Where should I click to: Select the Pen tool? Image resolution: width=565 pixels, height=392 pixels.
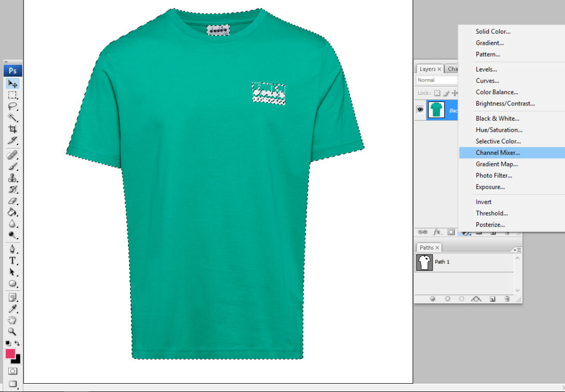12,249
